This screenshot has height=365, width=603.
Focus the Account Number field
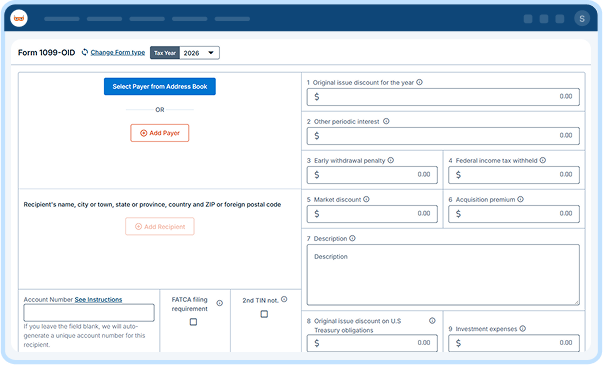coord(89,313)
